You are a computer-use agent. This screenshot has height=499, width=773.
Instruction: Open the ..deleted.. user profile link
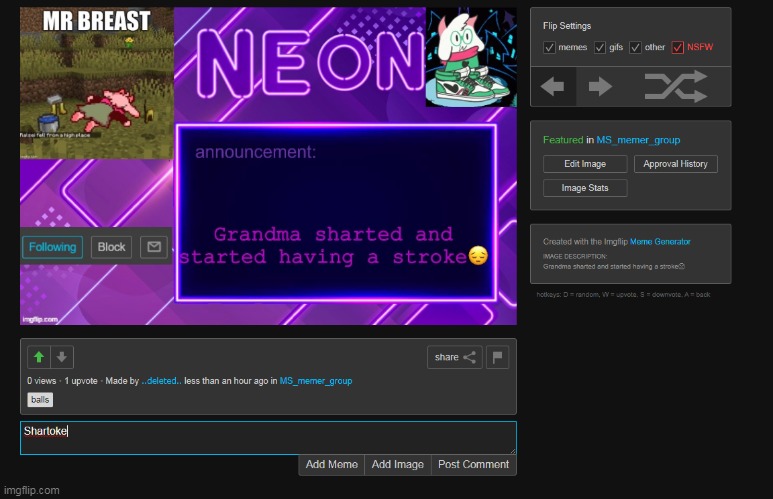point(161,381)
